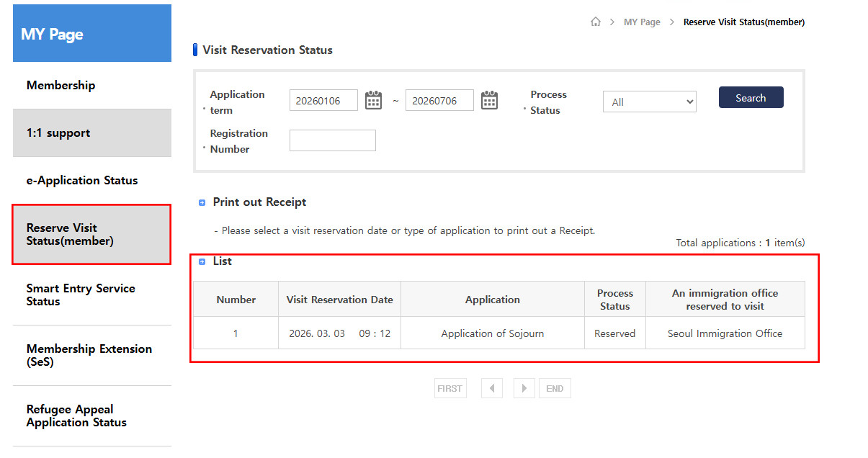Click the application term start date field

[x=323, y=101]
